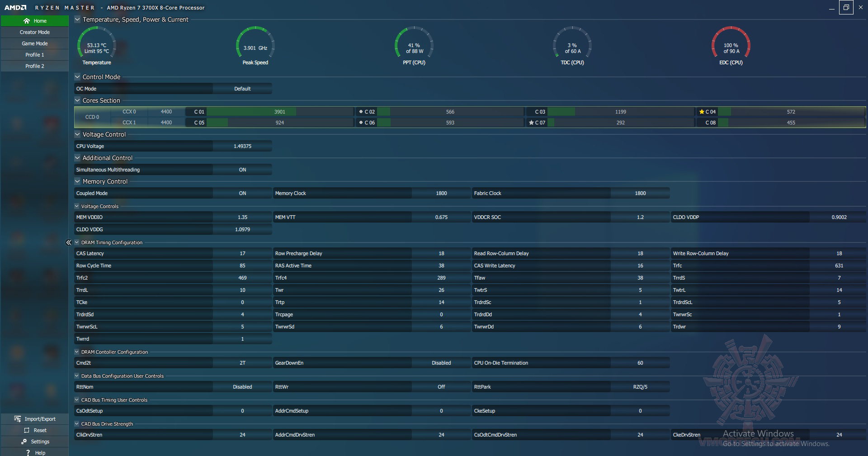Viewport: 868px width, 456px height.
Task: Collapse CAD Bus Drive Strength subsection
Action: click(x=77, y=424)
